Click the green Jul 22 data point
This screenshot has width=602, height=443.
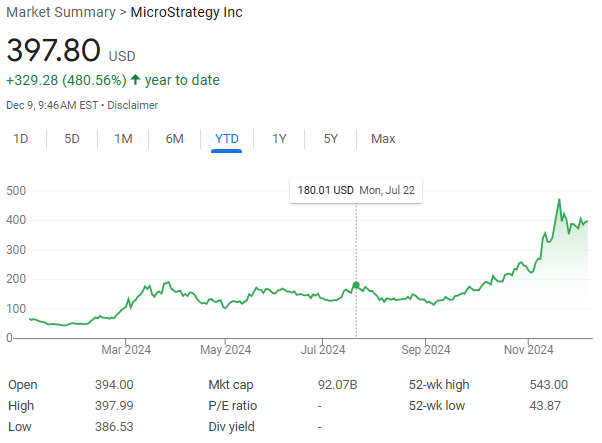[356, 285]
